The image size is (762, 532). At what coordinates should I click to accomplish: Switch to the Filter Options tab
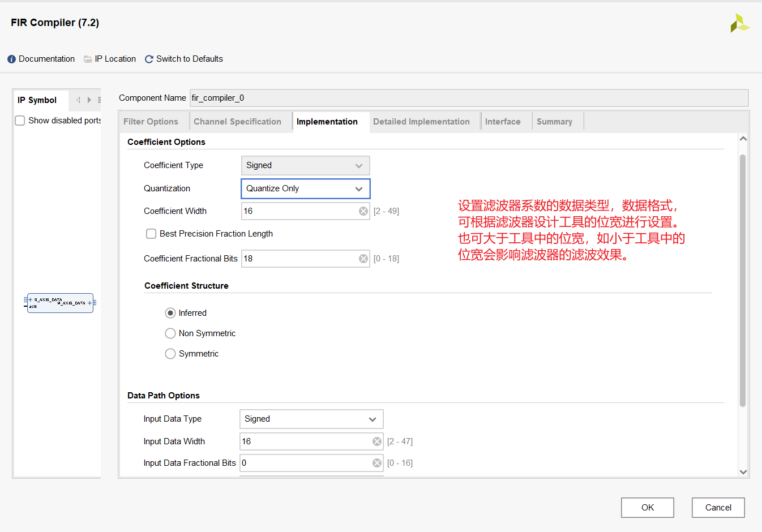point(151,122)
